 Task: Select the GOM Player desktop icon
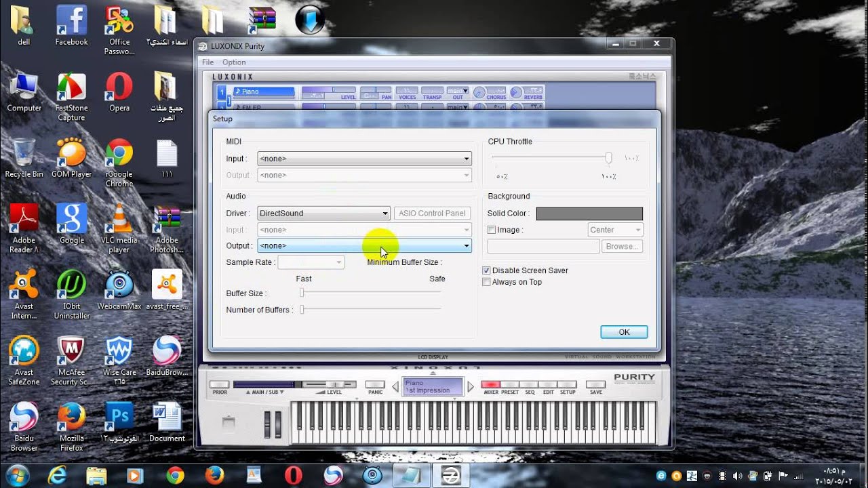click(x=71, y=159)
